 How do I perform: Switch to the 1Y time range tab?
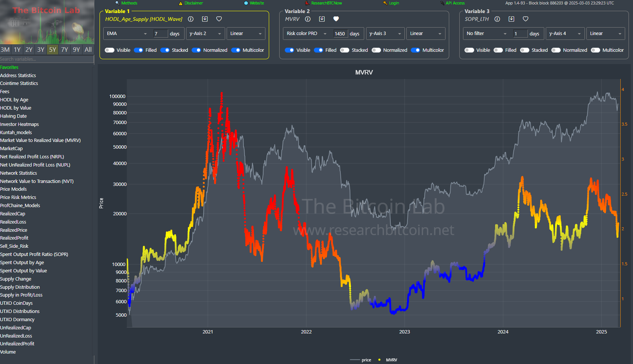[x=17, y=49]
